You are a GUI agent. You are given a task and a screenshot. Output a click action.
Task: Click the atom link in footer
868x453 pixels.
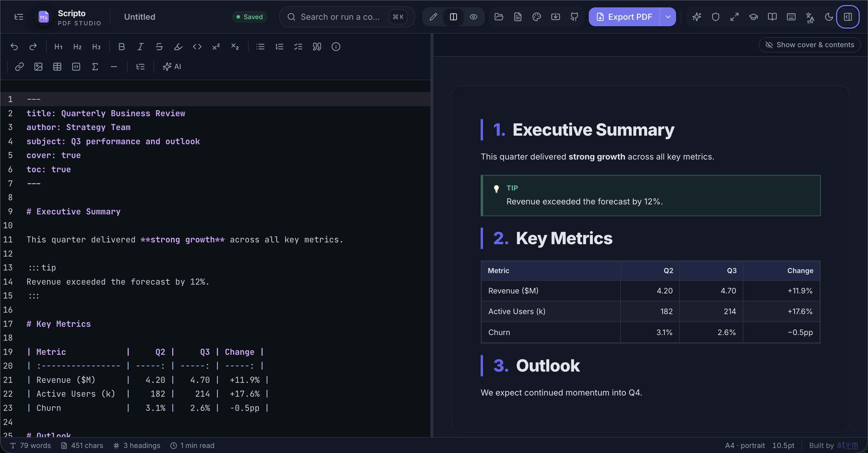tap(847, 445)
